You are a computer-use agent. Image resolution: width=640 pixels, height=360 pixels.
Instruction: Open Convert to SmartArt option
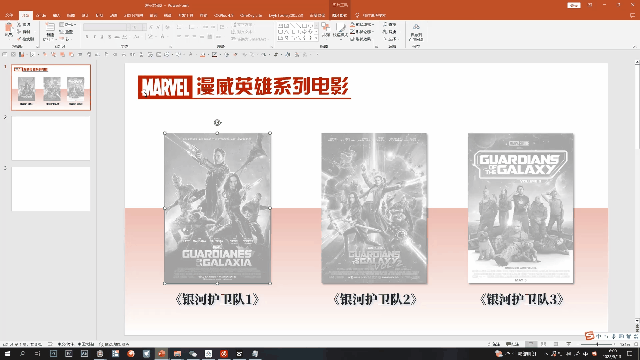249,39
